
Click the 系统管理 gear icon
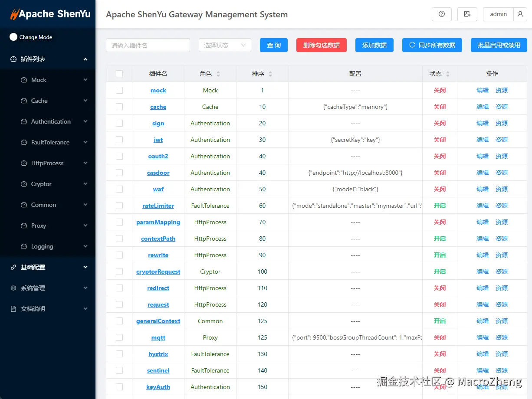pyautogui.click(x=13, y=288)
